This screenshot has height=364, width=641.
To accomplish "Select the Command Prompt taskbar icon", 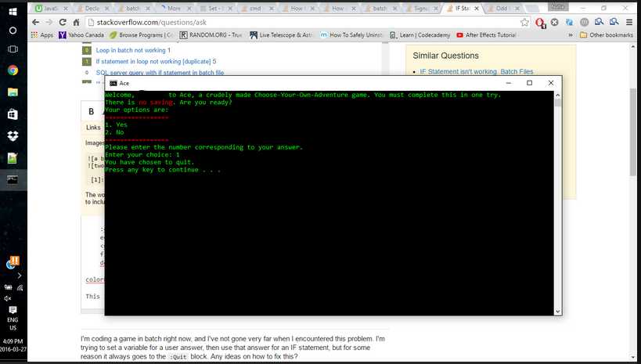I will [x=13, y=179].
